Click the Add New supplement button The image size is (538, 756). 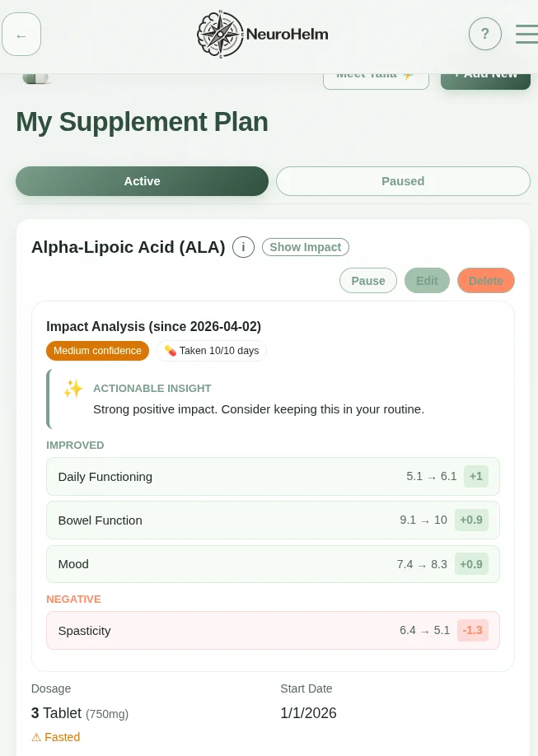pyautogui.click(x=485, y=73)
